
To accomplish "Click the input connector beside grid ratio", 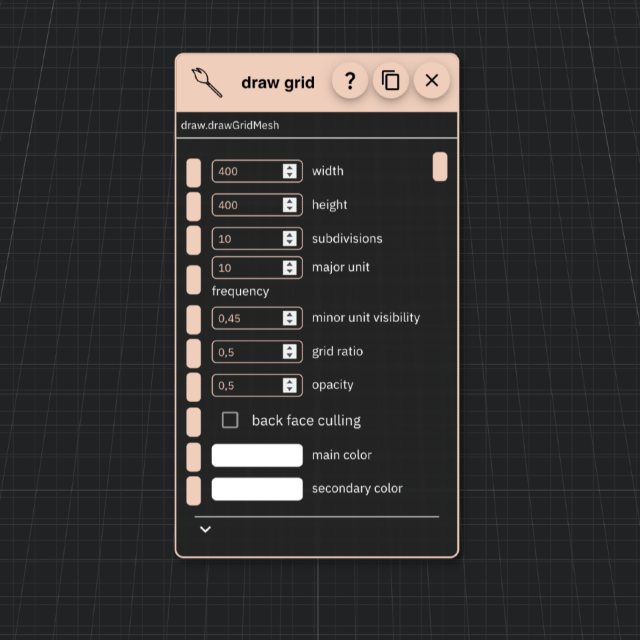I will (x=193, y=353).
